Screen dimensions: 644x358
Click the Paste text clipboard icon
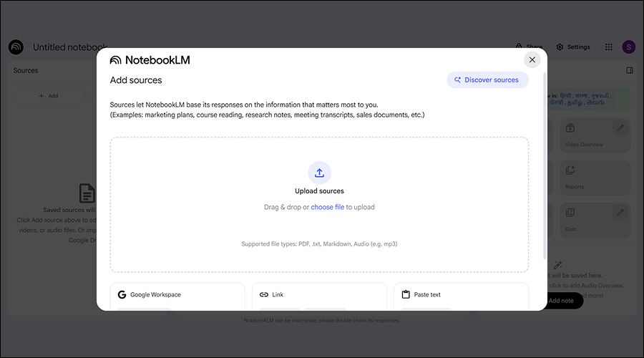[406, 294]
